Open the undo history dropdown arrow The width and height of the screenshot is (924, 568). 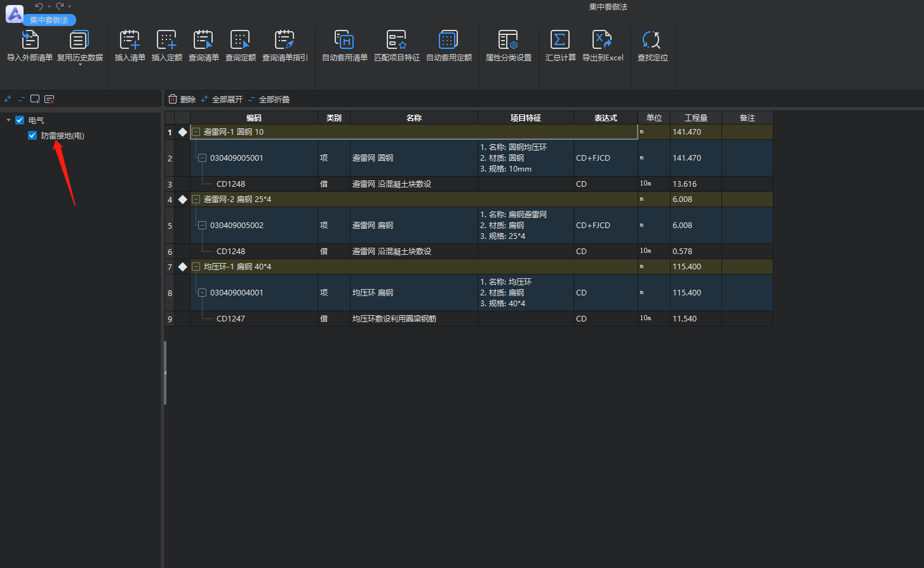click(49, 6)
